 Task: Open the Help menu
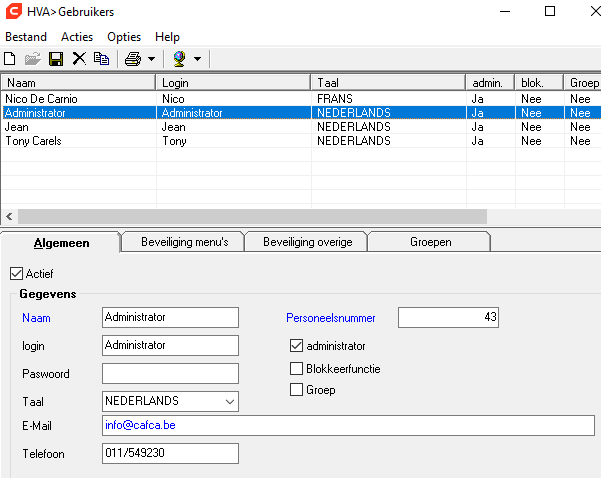[167, 37]
